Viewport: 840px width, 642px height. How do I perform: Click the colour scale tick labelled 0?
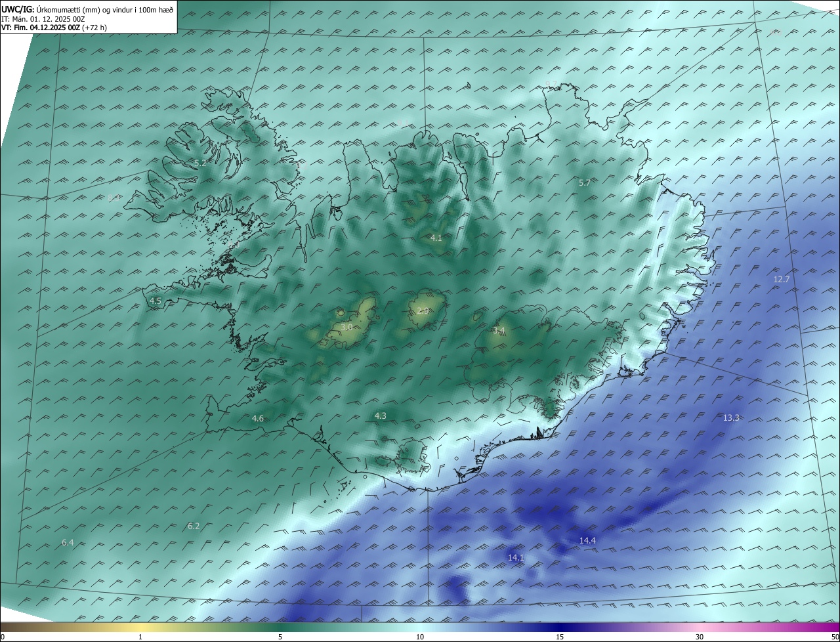3,637
